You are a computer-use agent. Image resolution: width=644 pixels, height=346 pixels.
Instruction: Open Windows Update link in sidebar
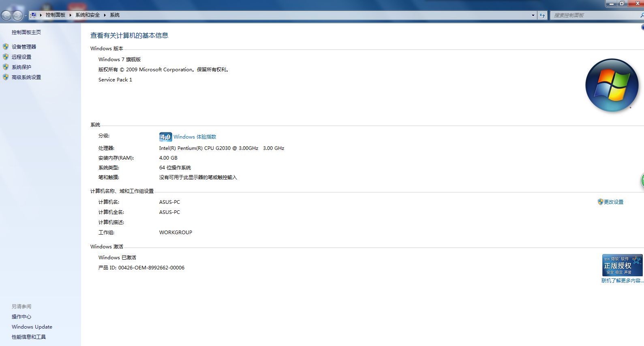[x=32, y=327]
